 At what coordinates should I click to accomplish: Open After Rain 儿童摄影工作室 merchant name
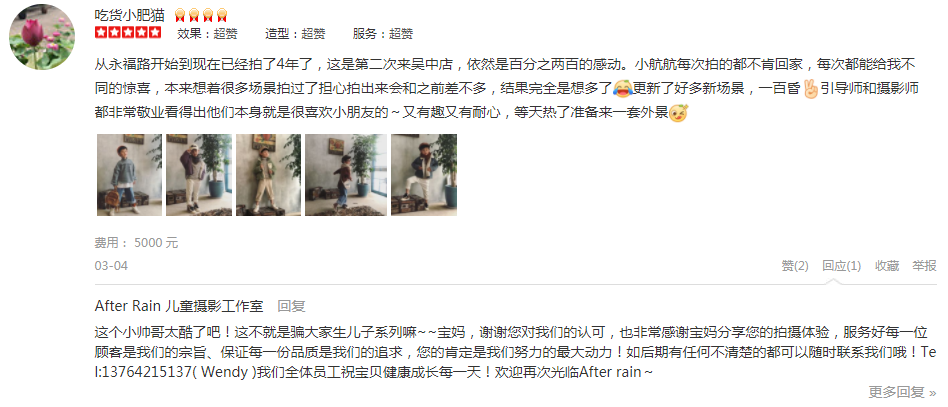coord(179,306)
